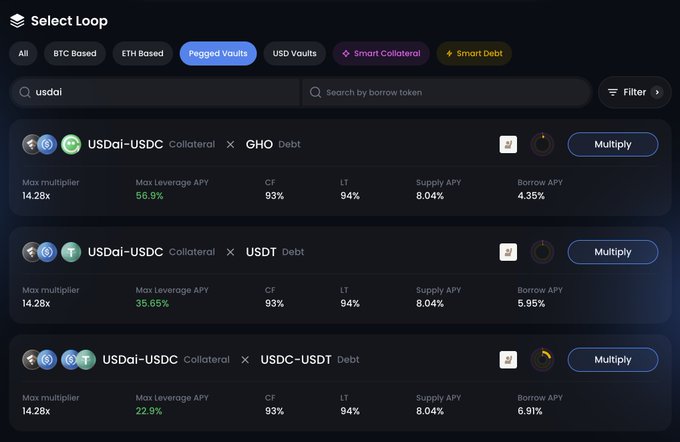The image size is (680, 442).
Task: Click the USDC collateral icon in USDT debt row
Action: click(x=48, y=252)
